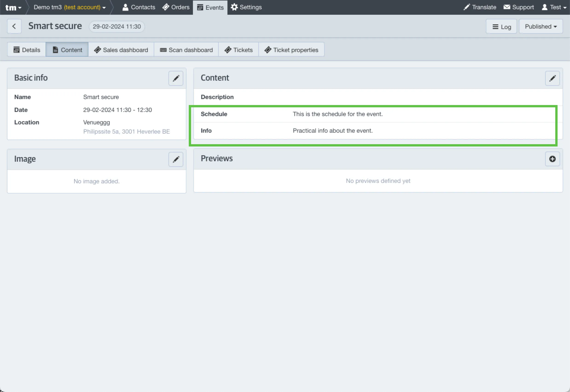Image resolution: width=570 pixels, height=392 pixels.
Task: Edit the Image panel with the pencil icon
Action: (x=176, y=159)
